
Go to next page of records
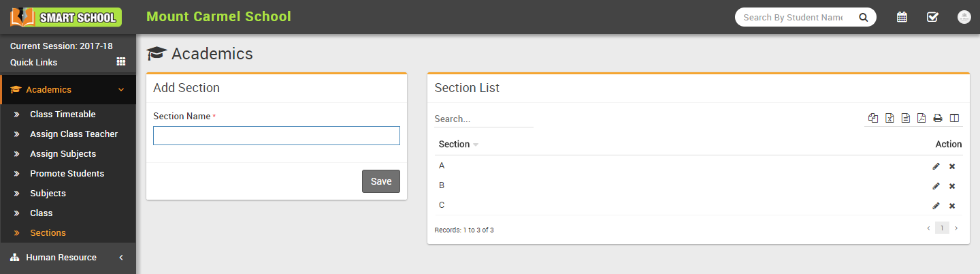[956, 228]
